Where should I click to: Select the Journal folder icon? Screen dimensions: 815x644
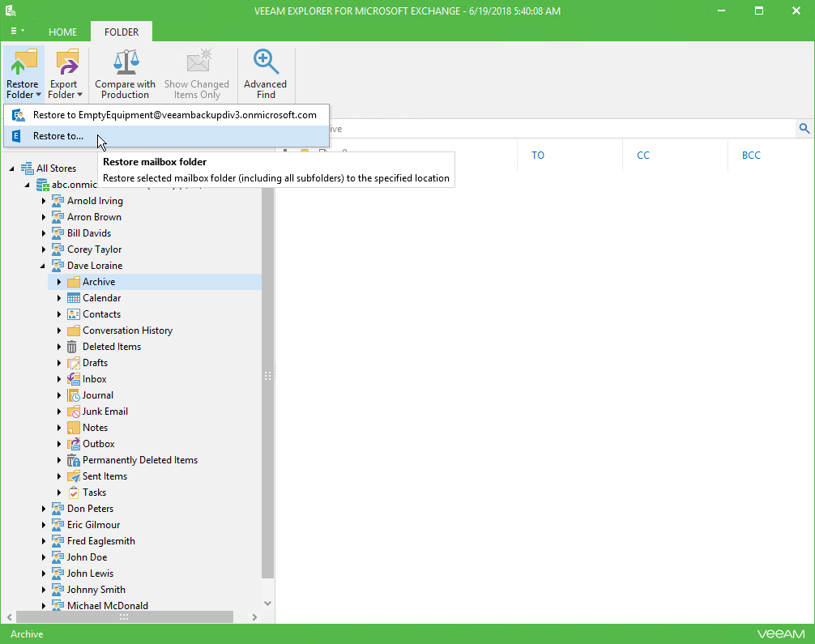point(74,395)
